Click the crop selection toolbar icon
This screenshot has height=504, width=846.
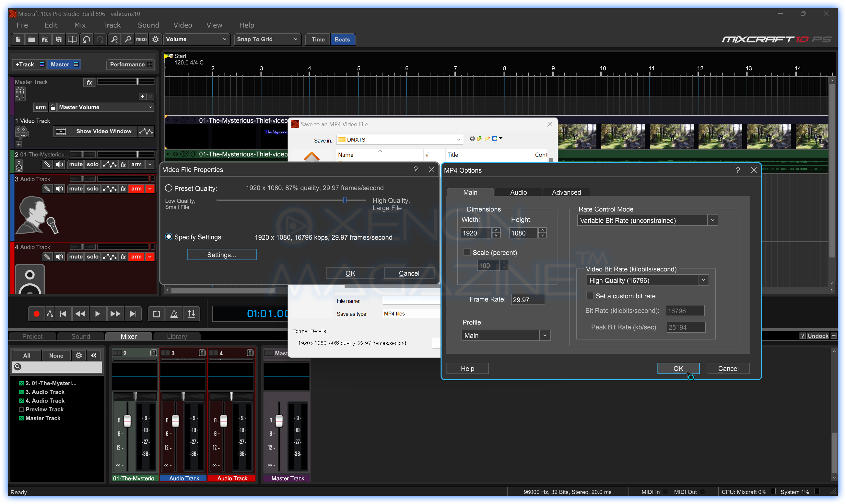[x=72, y=40]
